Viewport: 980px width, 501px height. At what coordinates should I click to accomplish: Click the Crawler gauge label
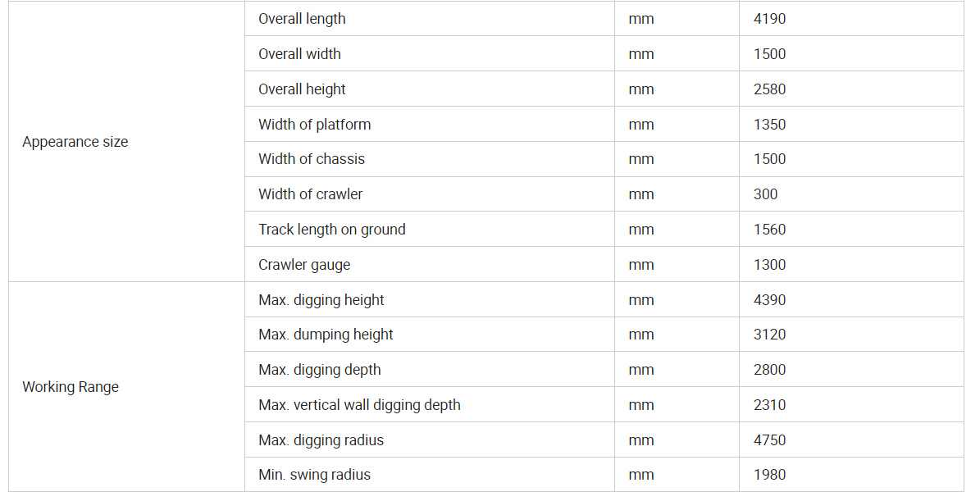304,265
